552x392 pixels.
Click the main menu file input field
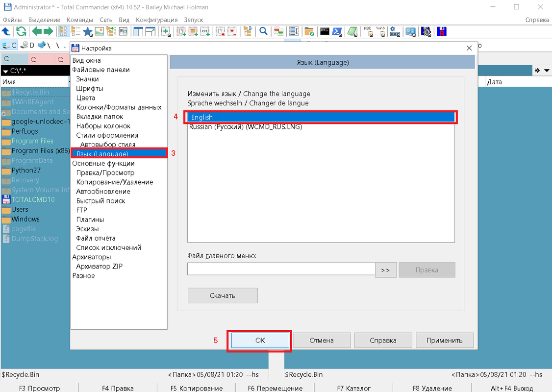(281, 269)
